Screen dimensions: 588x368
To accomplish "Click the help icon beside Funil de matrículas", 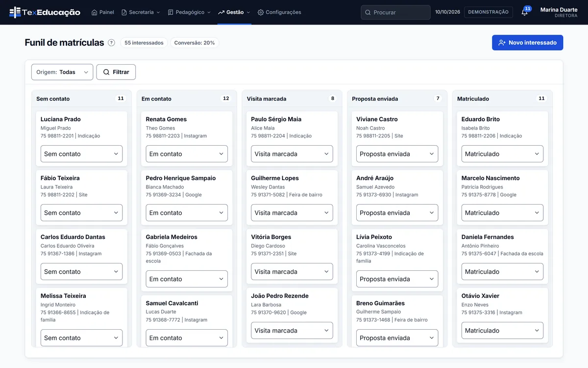I will pyautogui.click(x=111, y=43).
